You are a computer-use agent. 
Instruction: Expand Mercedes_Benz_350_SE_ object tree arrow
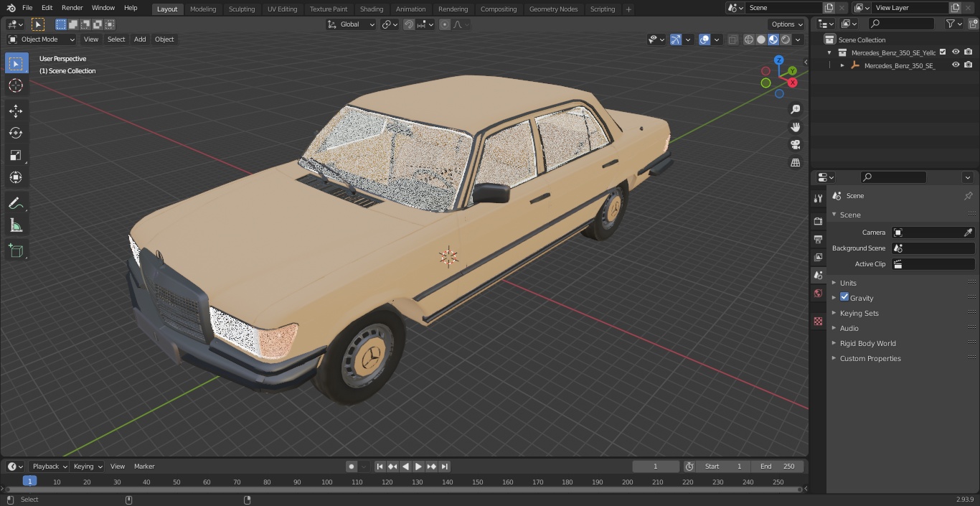[x=842, y=65]
